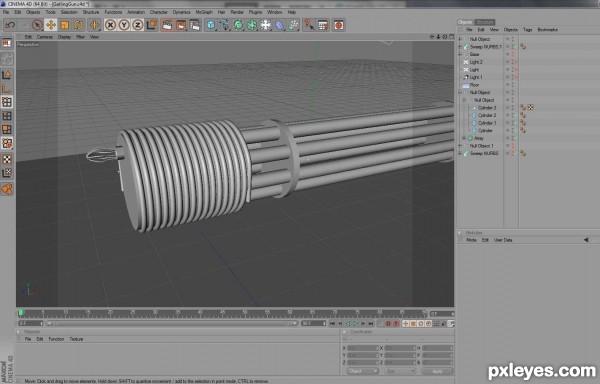This screenshot has width=600, height=384.
Task: Click the Undo arrow icon
Action: pyautogui.click(x=10, y=25)
